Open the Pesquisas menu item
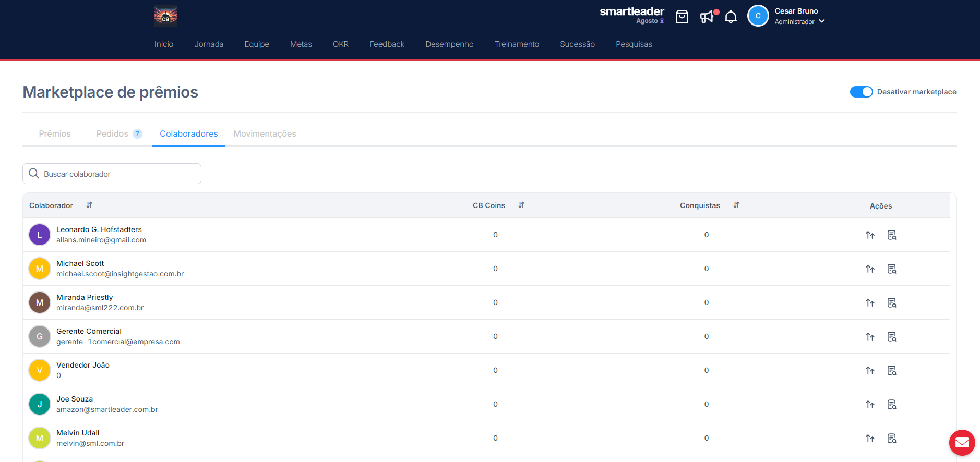The image size is (980, 462). [x=634, y=44]
